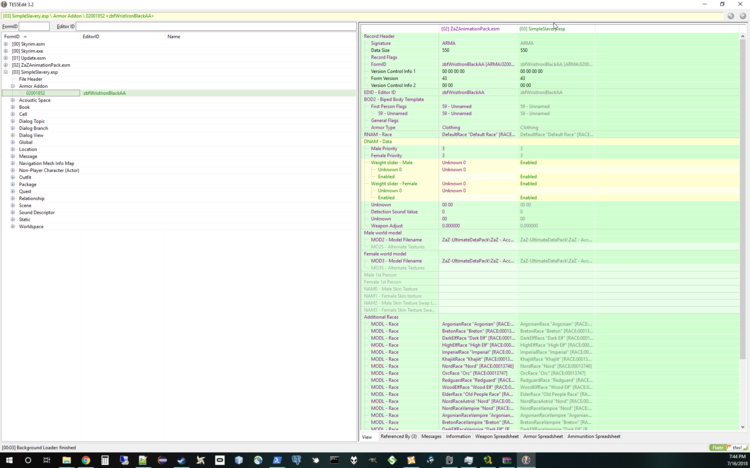Screen dimensions: 750x468
Task: Open the Referenced By (3) tab
Action: point(398,436)
